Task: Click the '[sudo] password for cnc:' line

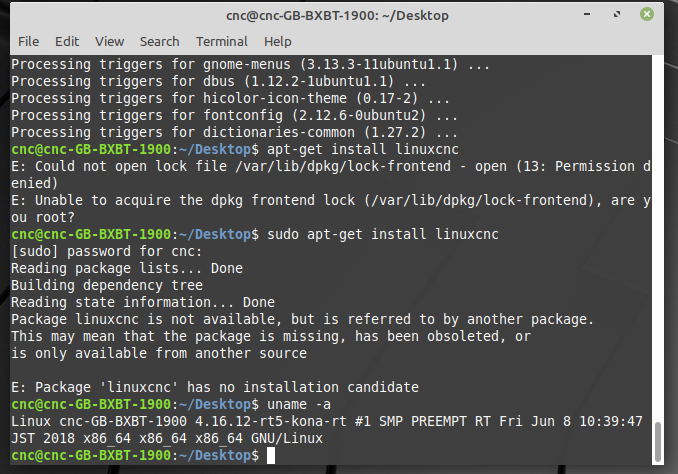Action: pos(106,251)
